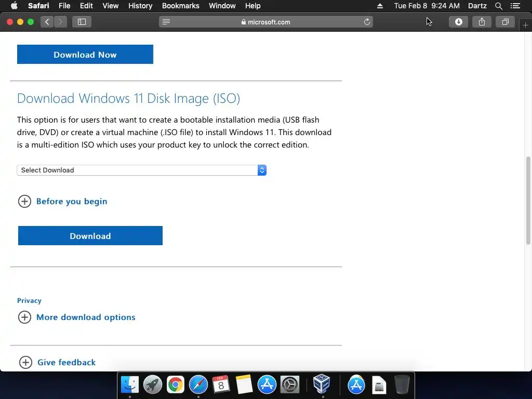The image size is (532, 399).
Task: Expand the Before you begin section
Action: coord(62,201)
